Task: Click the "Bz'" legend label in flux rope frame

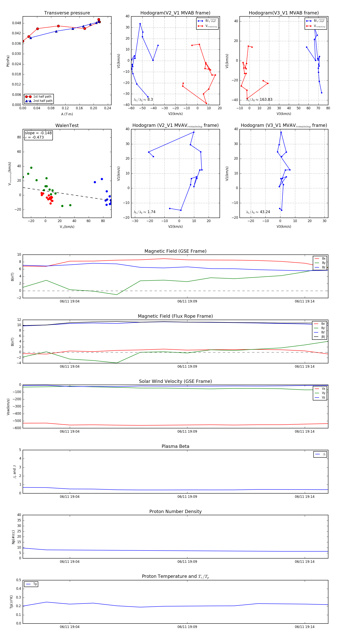Action: point(323,333)
